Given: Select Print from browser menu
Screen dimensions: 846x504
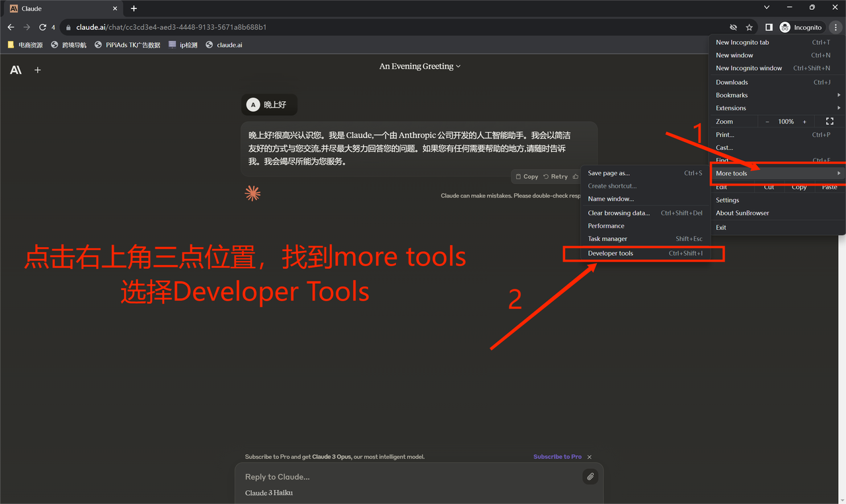Looking at the screenshot, I should pos(777,135).
